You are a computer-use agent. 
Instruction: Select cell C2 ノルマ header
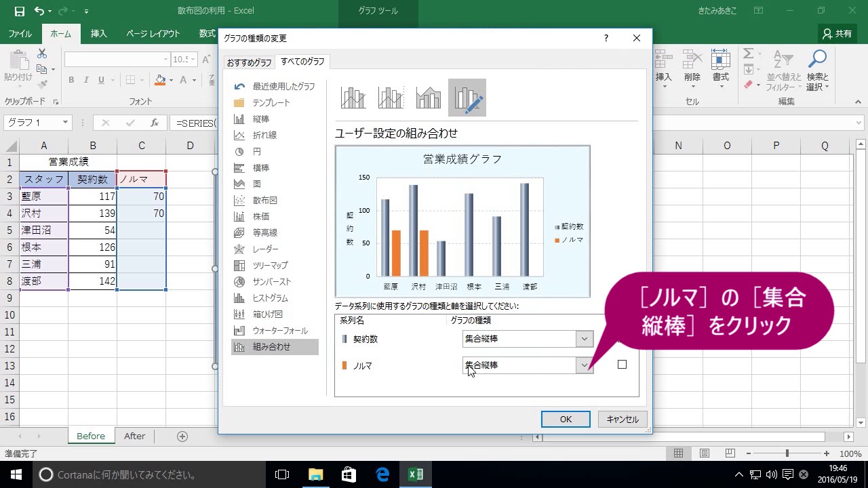141,180
